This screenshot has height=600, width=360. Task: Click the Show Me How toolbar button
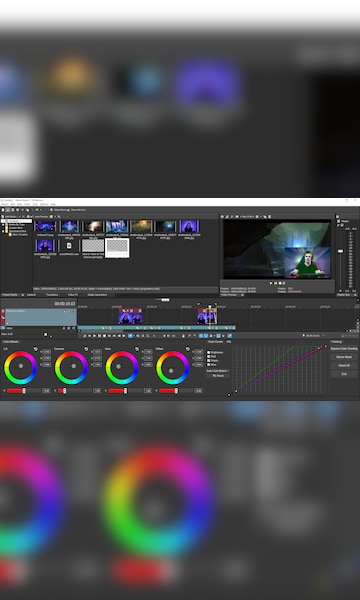click(x=77, y=210)
